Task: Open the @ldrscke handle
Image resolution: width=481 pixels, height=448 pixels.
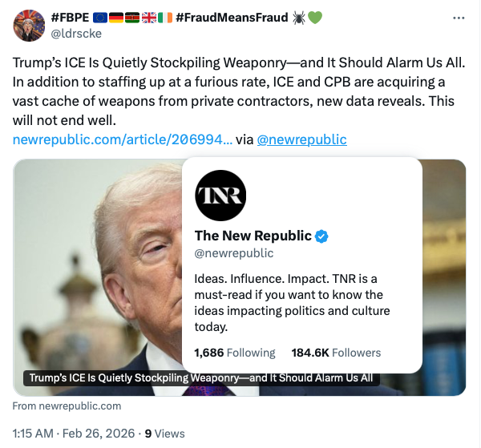Action: point(77,33)
